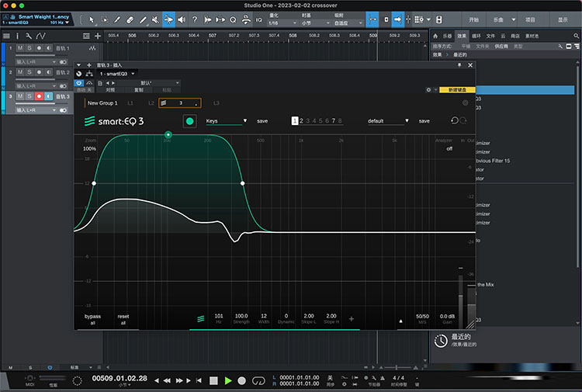Select the Arrow tool in the toolbar
Viewport: 582px width, 392px height.
click(92, 19)
